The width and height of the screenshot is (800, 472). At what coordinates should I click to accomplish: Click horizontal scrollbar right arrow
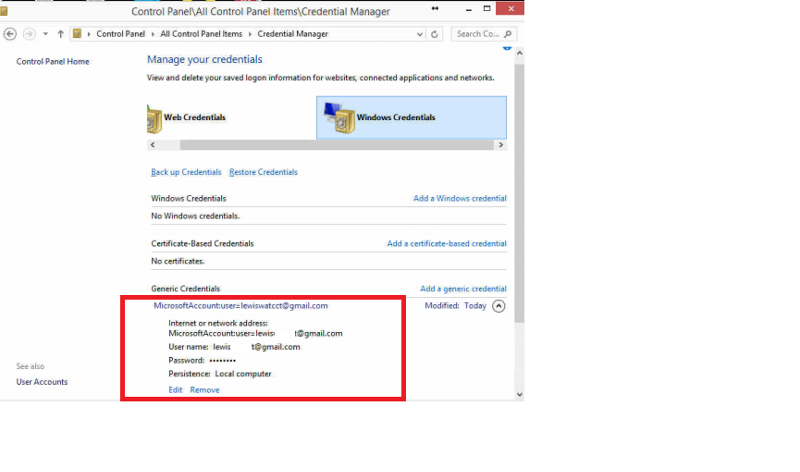[501, 145]
